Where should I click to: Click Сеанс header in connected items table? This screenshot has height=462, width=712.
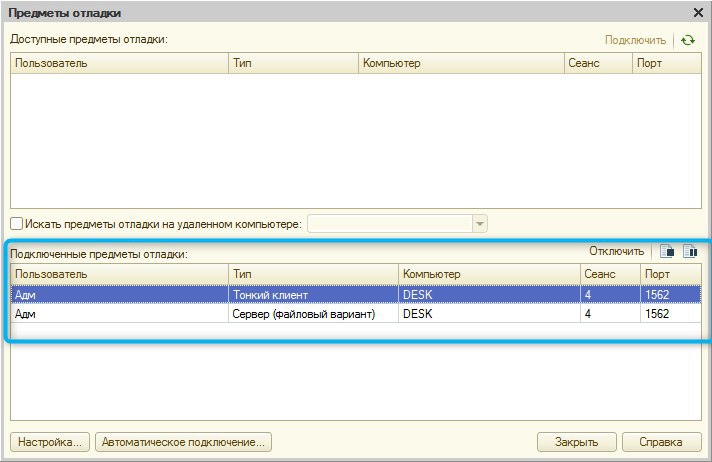click(x=610, y=274)
